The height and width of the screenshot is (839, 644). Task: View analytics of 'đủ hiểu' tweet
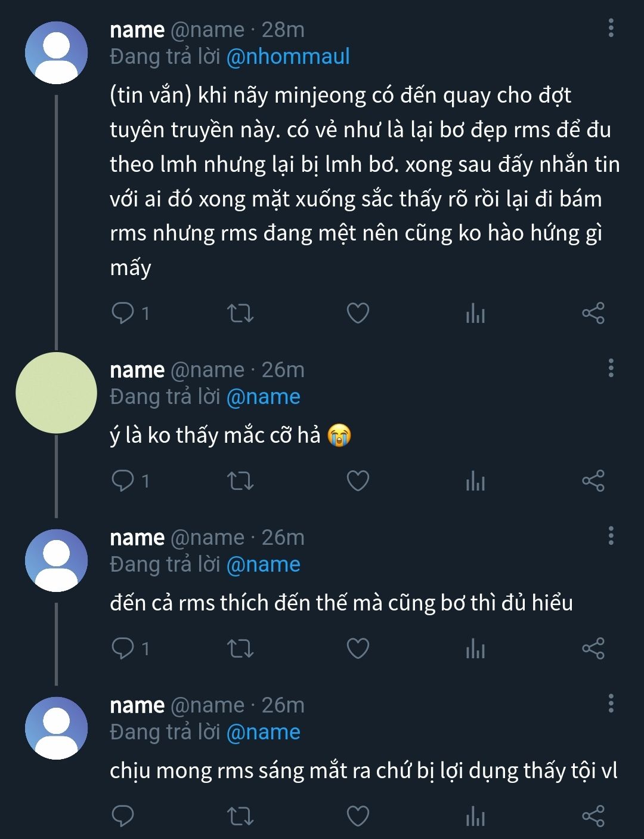[475, 648]
